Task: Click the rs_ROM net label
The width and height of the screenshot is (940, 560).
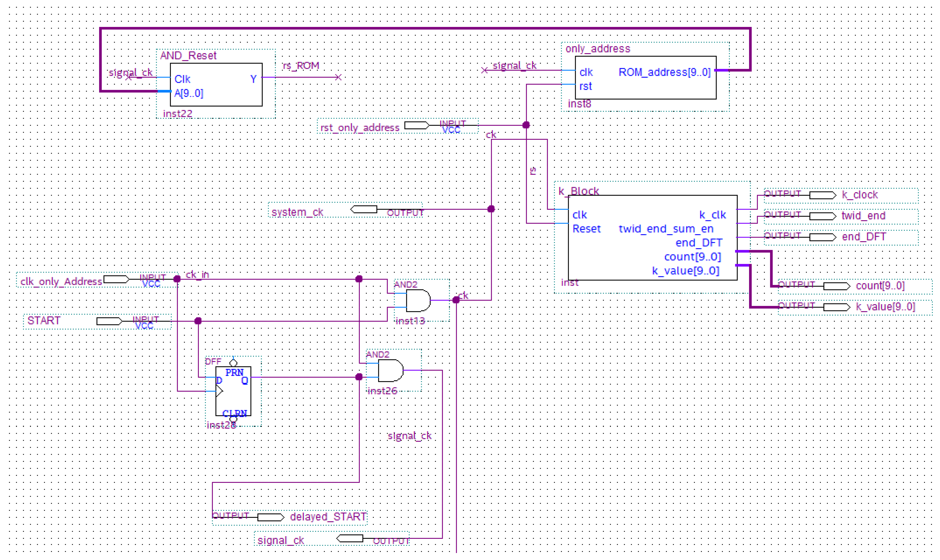Action: pyautogui.click(x=301, y=66)
